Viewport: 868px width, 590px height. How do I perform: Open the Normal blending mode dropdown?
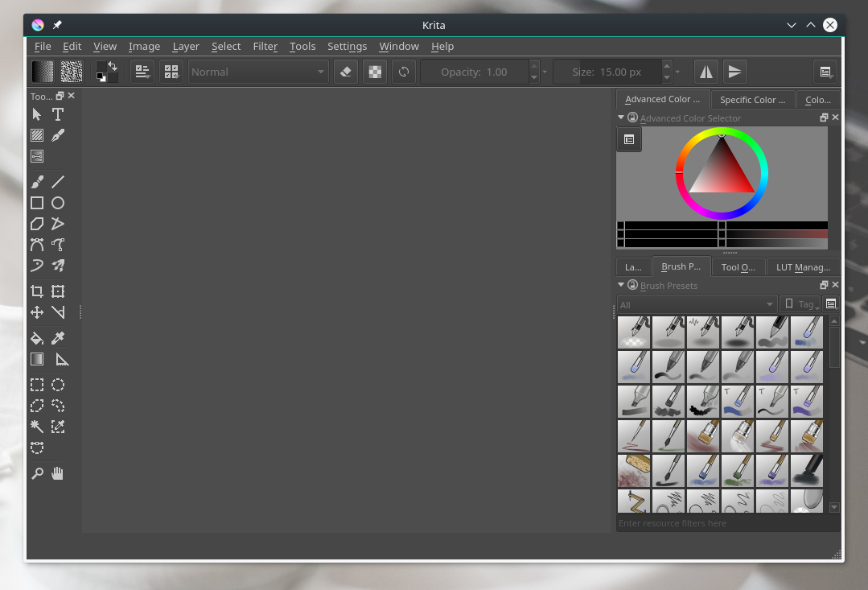pos(258,72)
